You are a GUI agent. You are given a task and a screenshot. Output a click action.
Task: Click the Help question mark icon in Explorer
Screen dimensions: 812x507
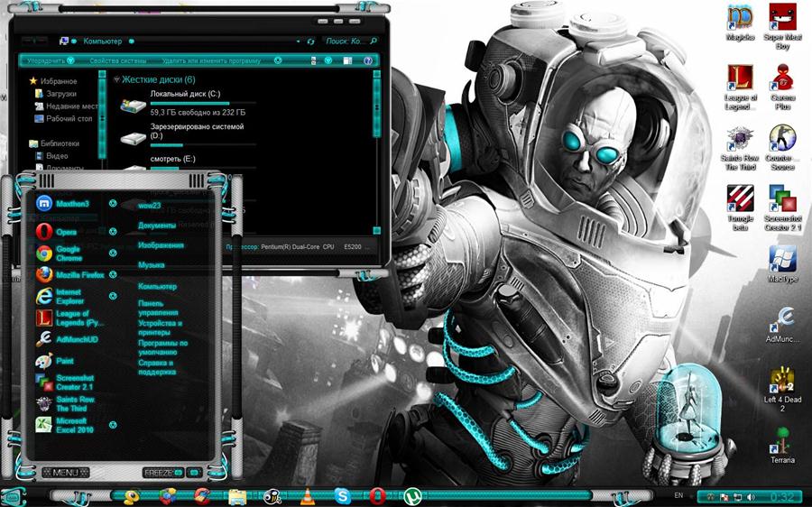pos(368,60)
